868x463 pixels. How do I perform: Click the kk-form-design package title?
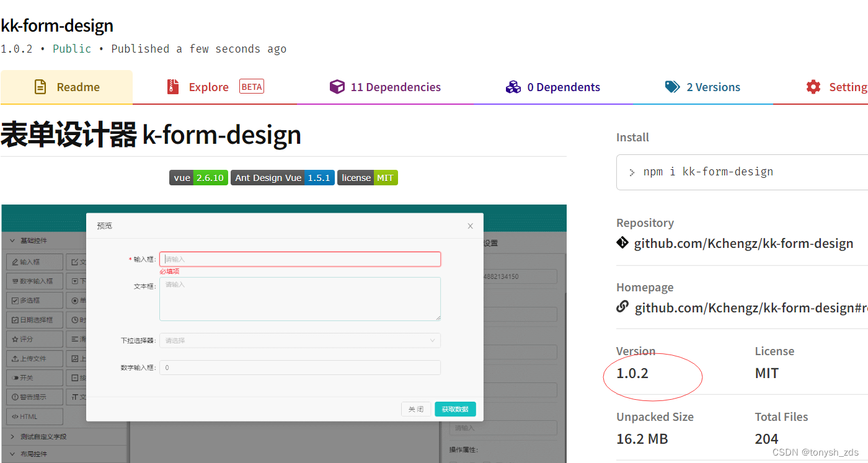(57, 25)
